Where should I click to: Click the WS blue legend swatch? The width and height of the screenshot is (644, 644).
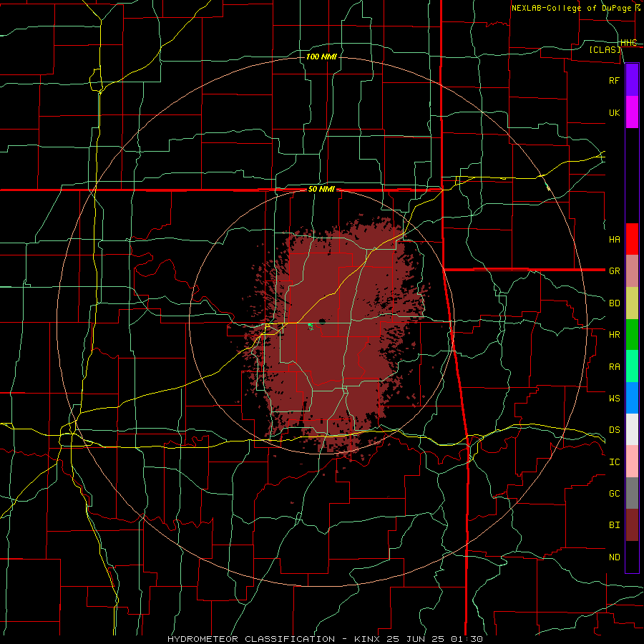(x=632, y=398)
